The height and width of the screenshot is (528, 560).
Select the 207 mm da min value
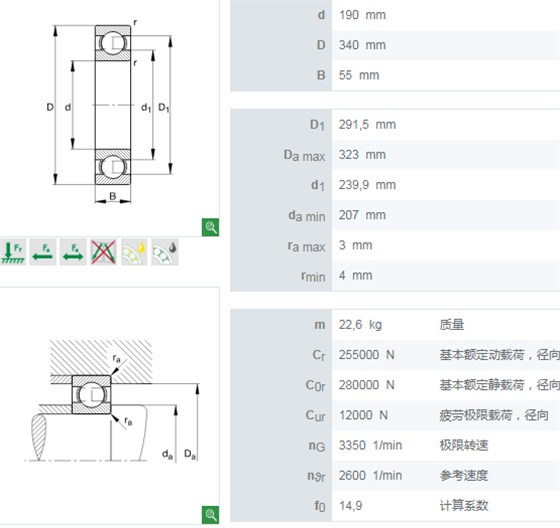(362, 215)
